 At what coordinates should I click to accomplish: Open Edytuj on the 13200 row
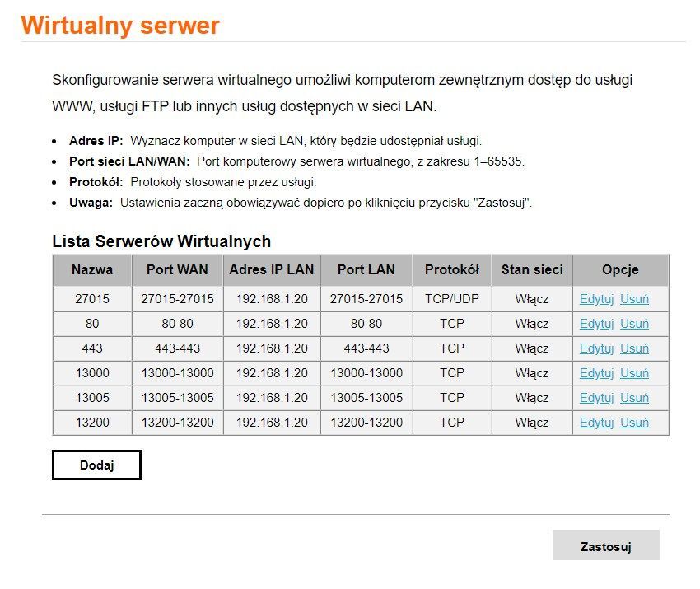click(x=596, y=423)
